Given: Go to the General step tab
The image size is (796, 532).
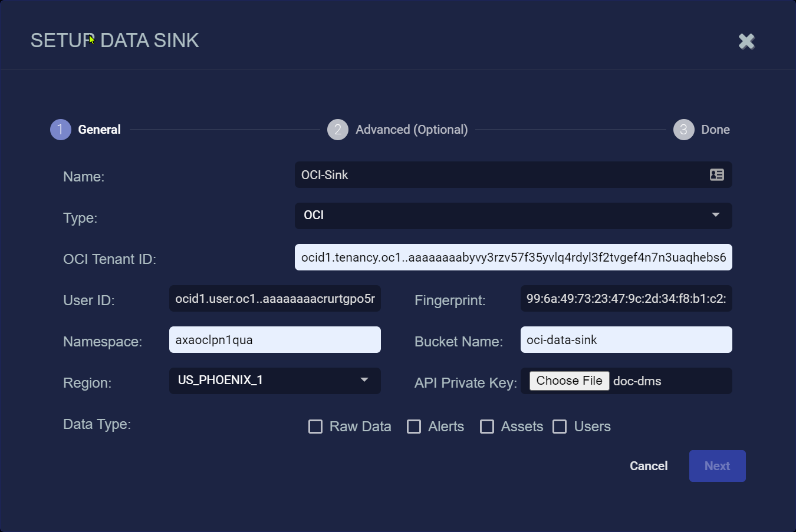Looking at the screenshot, I should click(x=99, y=130).
